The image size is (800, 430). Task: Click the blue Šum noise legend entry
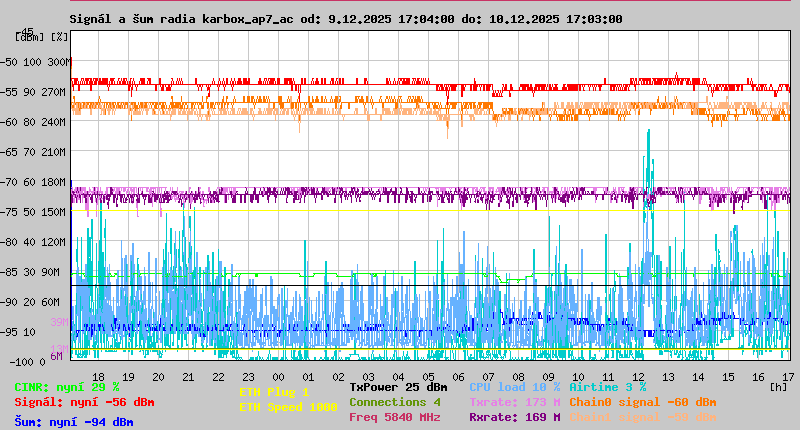(73, 422)
